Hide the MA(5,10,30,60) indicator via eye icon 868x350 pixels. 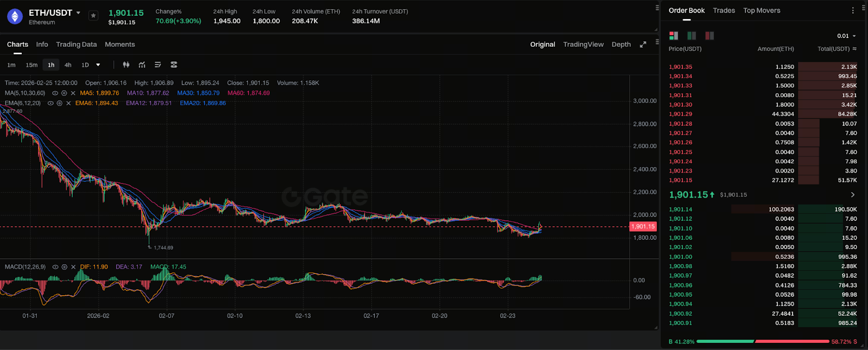point(55,93)
